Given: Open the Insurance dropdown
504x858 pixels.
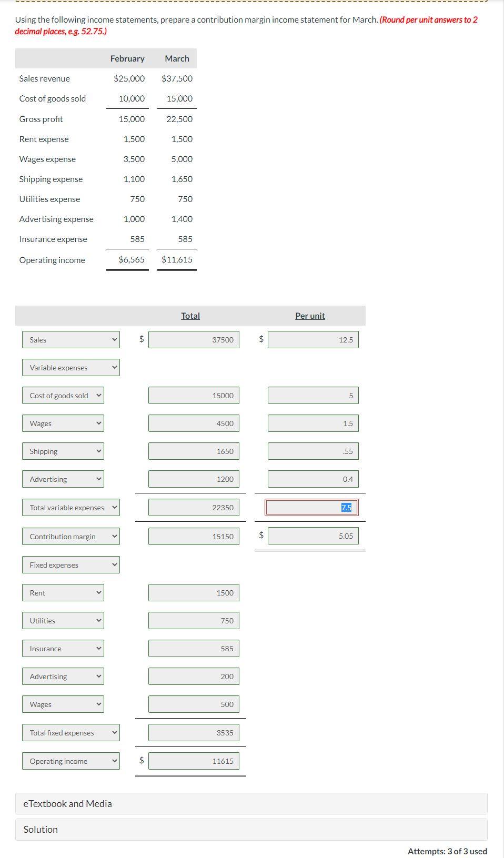Looking at the screenshot, I should [63, 648].
